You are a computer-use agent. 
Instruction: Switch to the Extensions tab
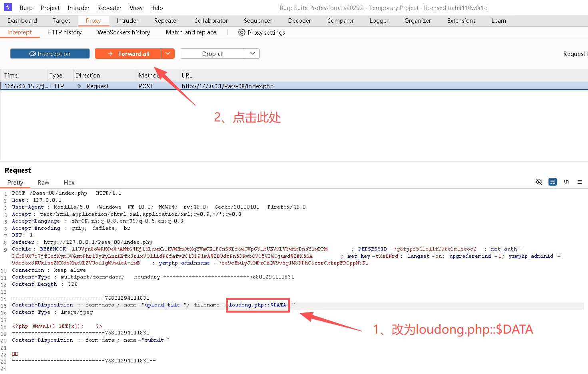461,21
